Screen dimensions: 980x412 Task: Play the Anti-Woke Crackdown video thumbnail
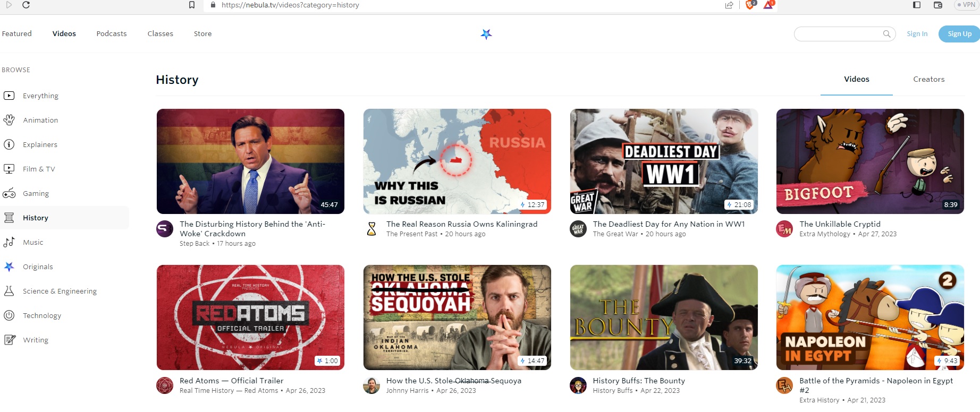pyautogui.click(x=250, y=161)
